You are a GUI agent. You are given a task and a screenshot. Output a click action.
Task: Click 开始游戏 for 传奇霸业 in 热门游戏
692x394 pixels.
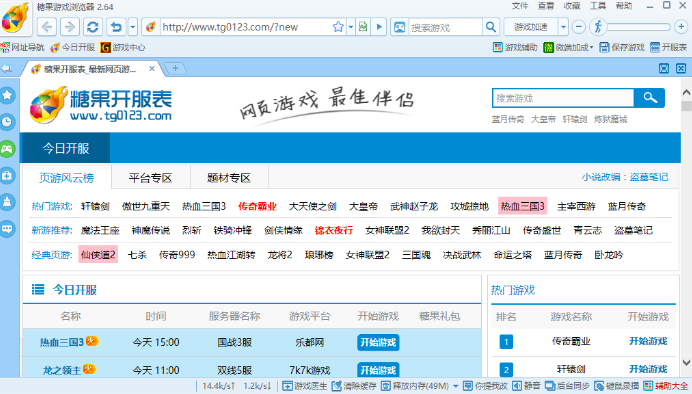click(648, 341)
